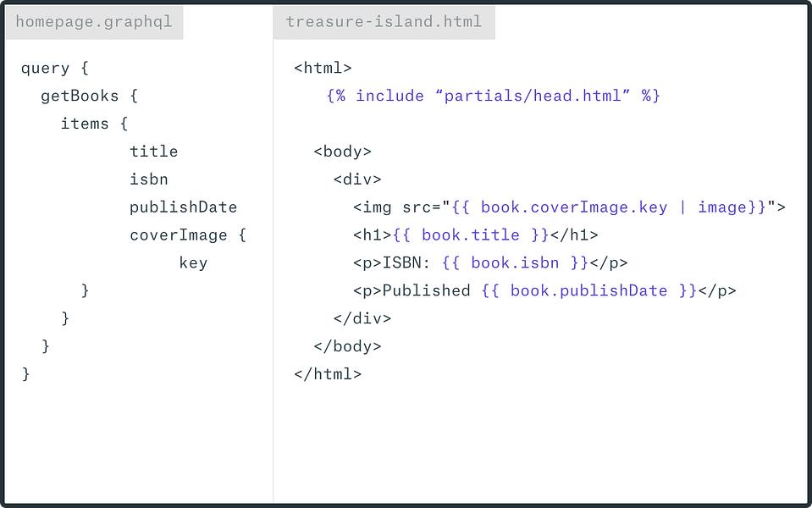This screenshot has width=812, height=508.
Task: Click the closing div tag
Action: [362, 318]
